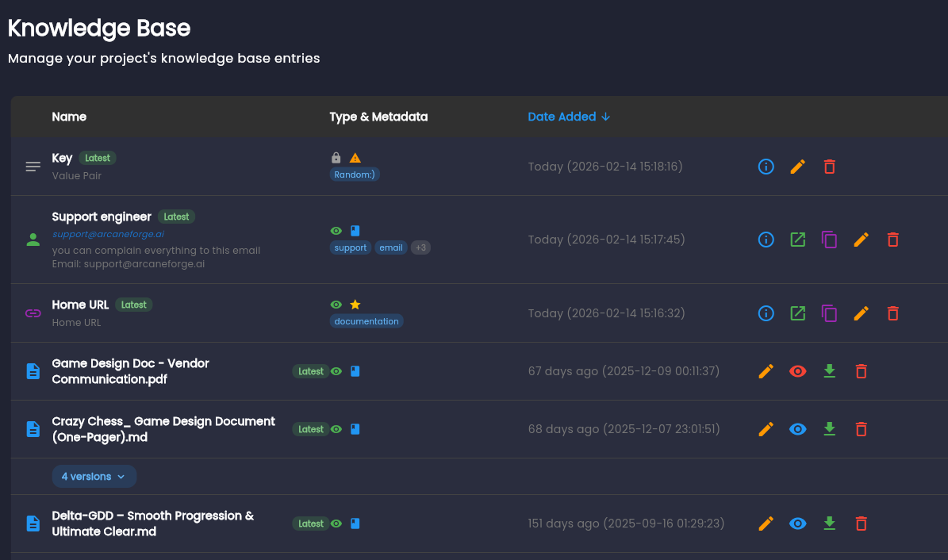The image size is (948, 560).
Task: Click the lock icon on the Key row
Action: click(336, 157)
